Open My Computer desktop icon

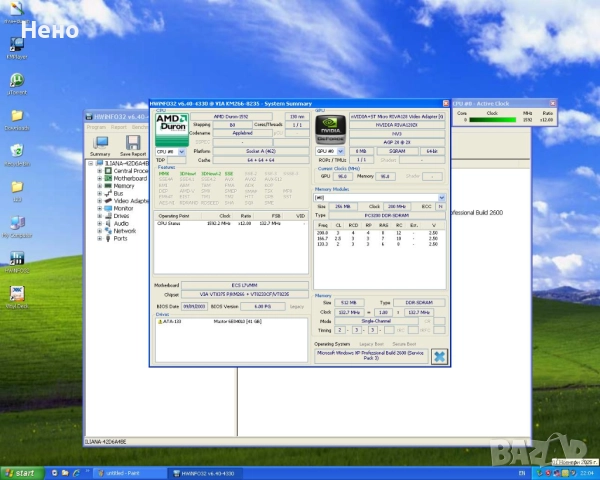(x=17, y=227)
